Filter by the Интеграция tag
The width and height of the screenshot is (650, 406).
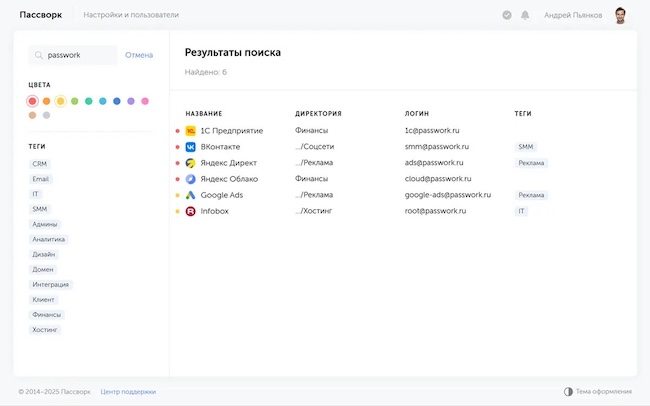[51, 284]
